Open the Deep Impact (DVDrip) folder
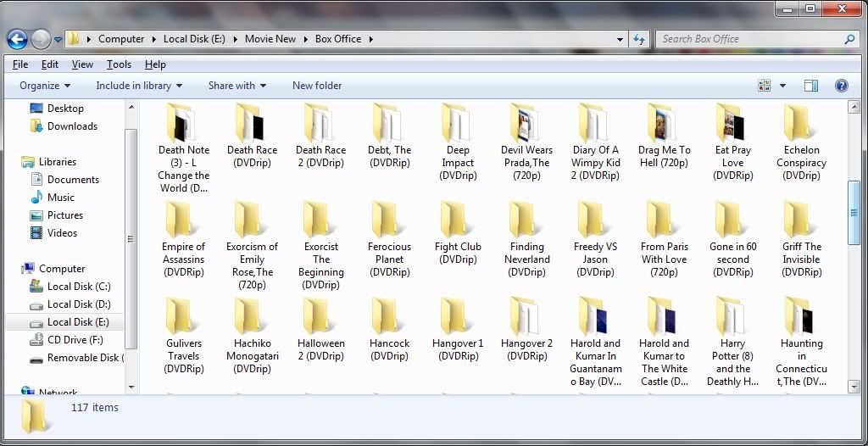The width and height of the screenshot is (868, 446). click(458, 142)
